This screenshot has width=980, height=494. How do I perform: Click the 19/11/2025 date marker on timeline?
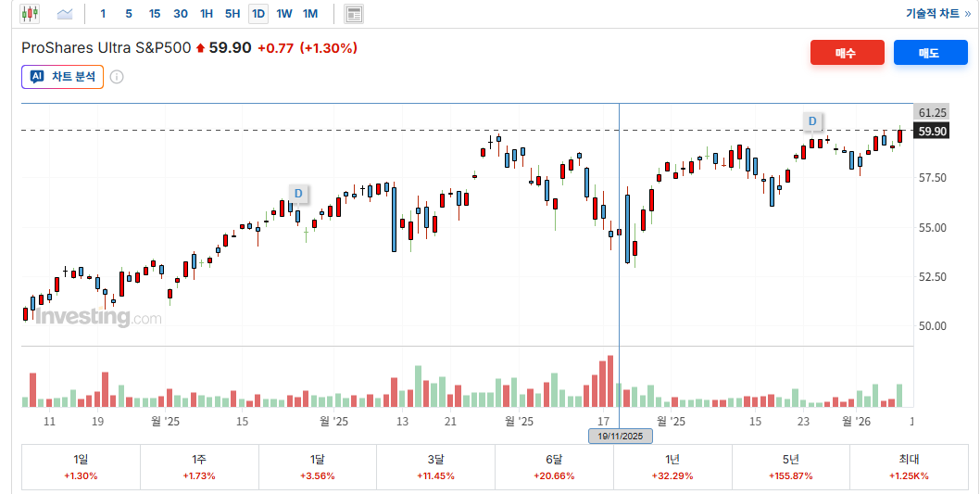point(621,436)
